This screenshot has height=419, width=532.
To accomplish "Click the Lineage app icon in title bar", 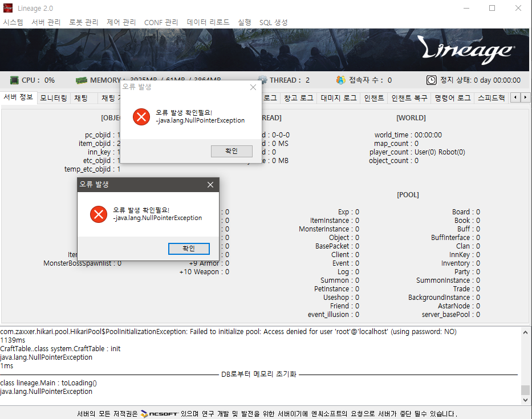I will 8,8.
